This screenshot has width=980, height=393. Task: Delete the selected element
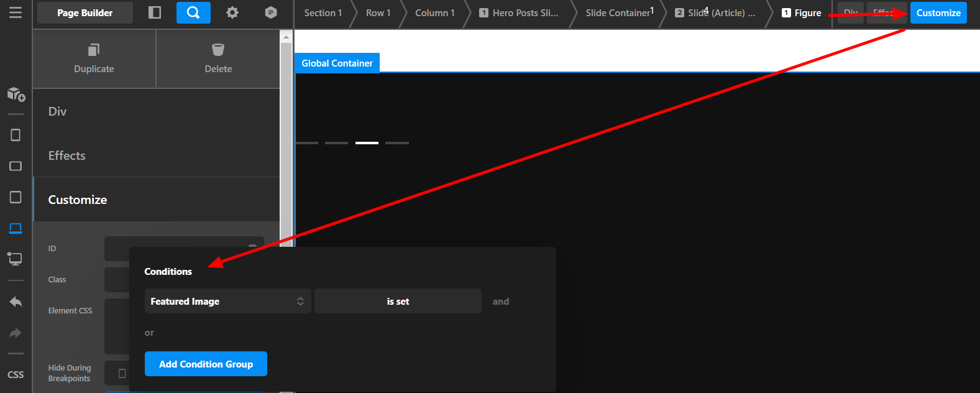218,58
